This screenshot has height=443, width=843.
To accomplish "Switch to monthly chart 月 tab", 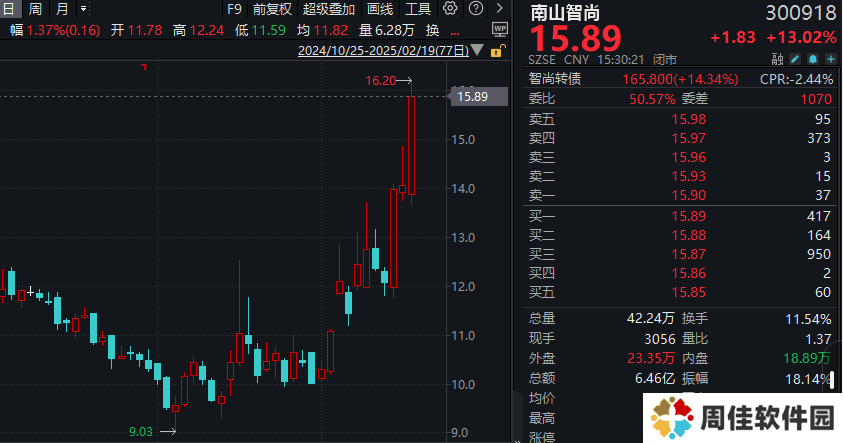I will 62,9.
